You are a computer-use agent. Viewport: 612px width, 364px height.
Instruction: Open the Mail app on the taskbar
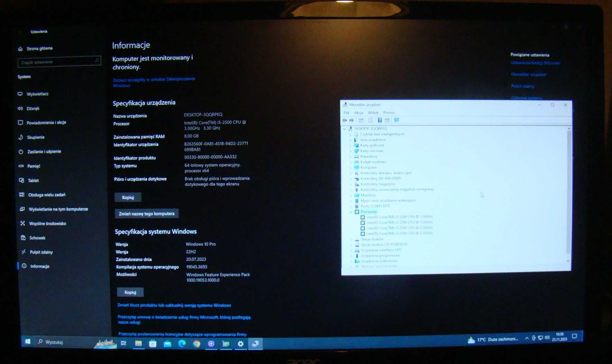coord(167,344)
